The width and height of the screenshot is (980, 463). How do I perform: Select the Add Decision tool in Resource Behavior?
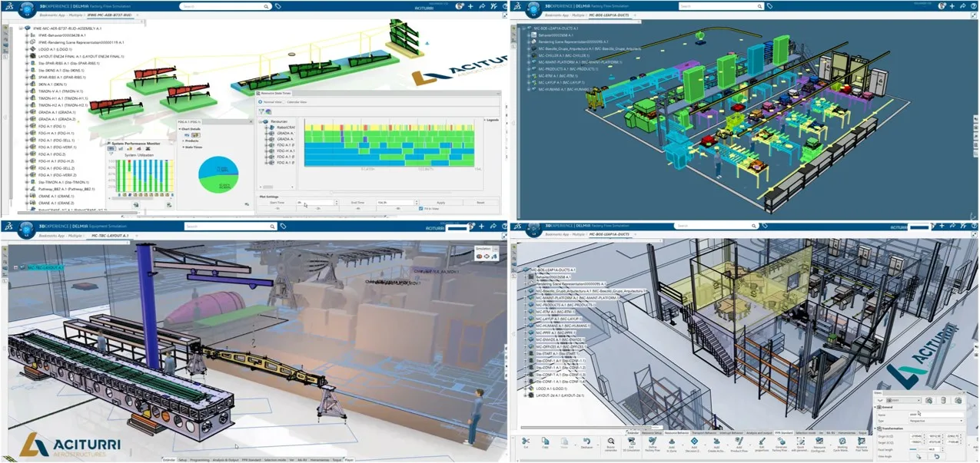pyautogui.click(x=694, y=442)
